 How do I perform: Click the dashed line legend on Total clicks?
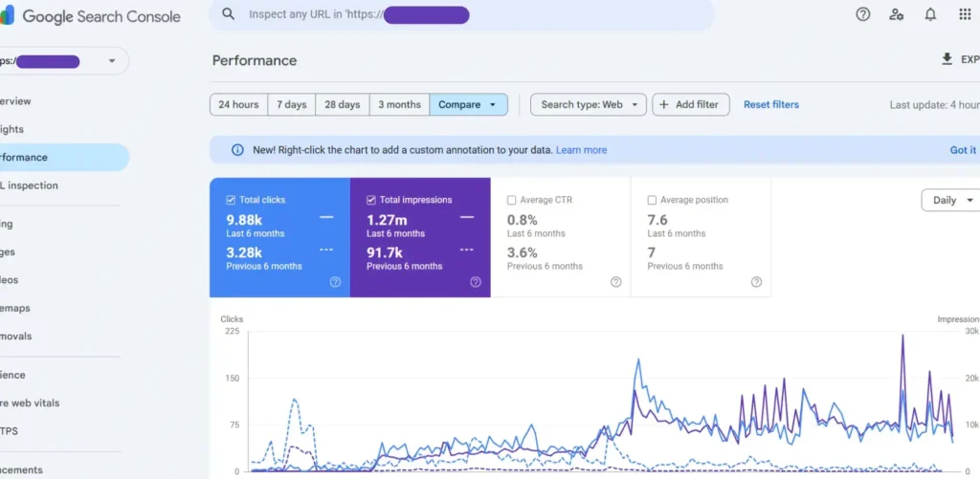[x=326, y=250]
